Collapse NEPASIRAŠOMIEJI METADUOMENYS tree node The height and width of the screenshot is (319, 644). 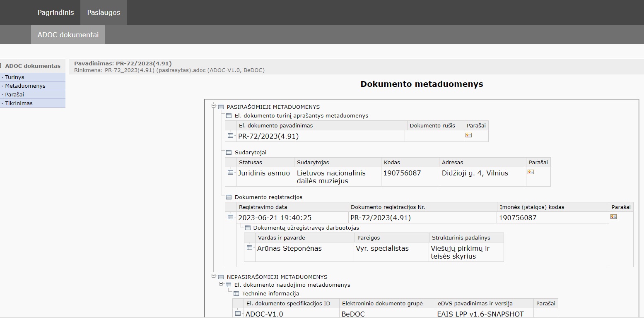[x=214, y=276]
